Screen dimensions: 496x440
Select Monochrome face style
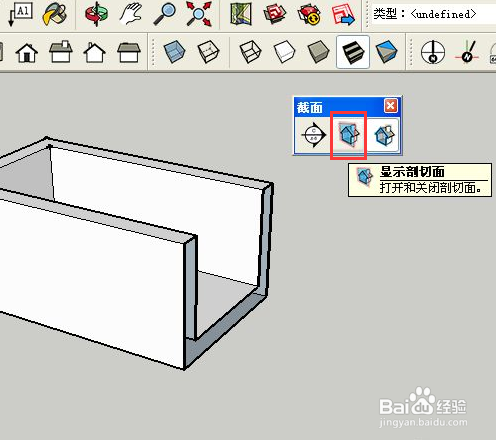pyautogui.click(x=387, y=52)
